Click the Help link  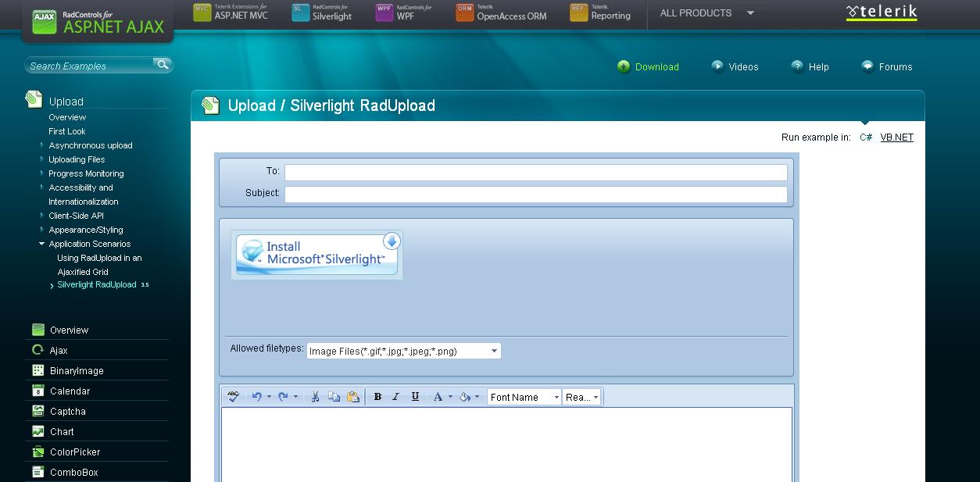pyautogui.click(x=810, y=66)
